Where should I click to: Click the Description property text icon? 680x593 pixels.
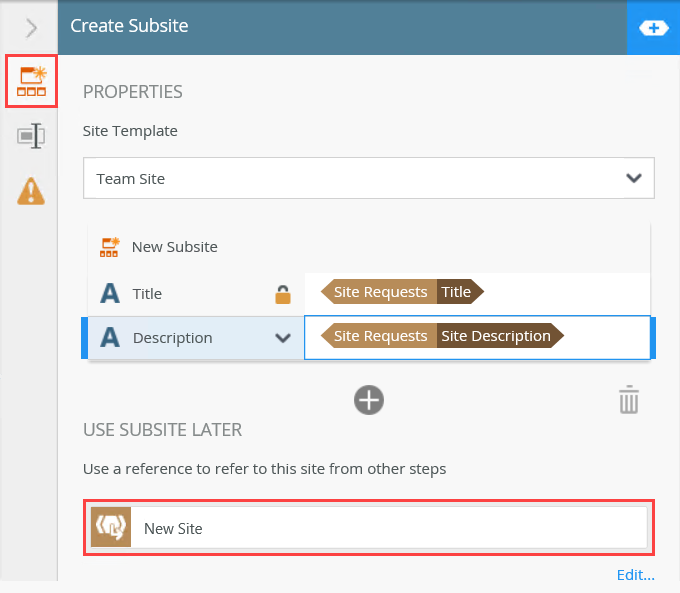[110, 338]
